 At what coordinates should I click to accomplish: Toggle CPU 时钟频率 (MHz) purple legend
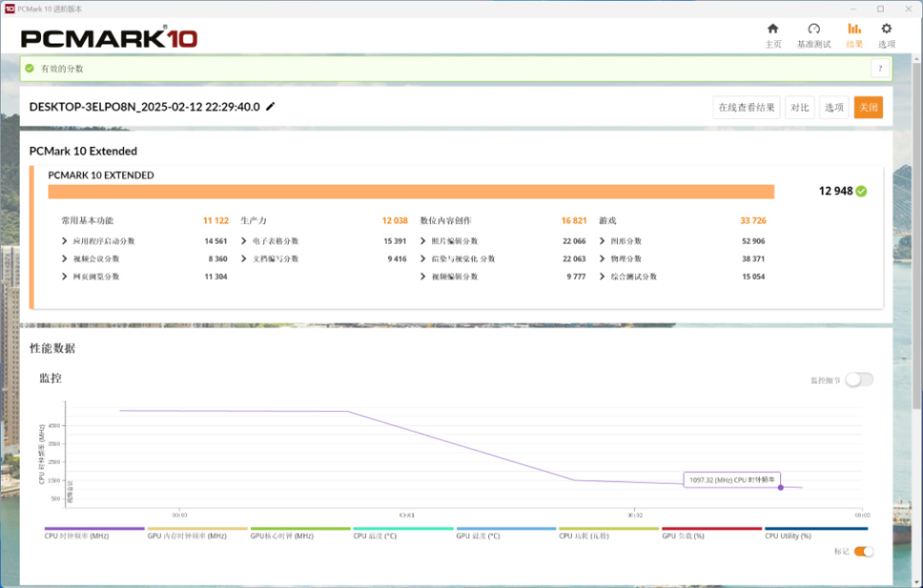(x=94, y=533)
